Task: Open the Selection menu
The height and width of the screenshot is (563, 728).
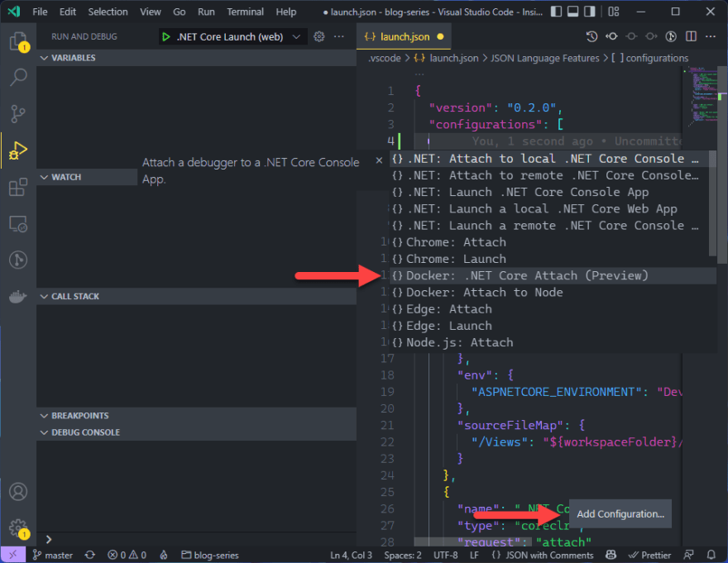Action: 108,12
